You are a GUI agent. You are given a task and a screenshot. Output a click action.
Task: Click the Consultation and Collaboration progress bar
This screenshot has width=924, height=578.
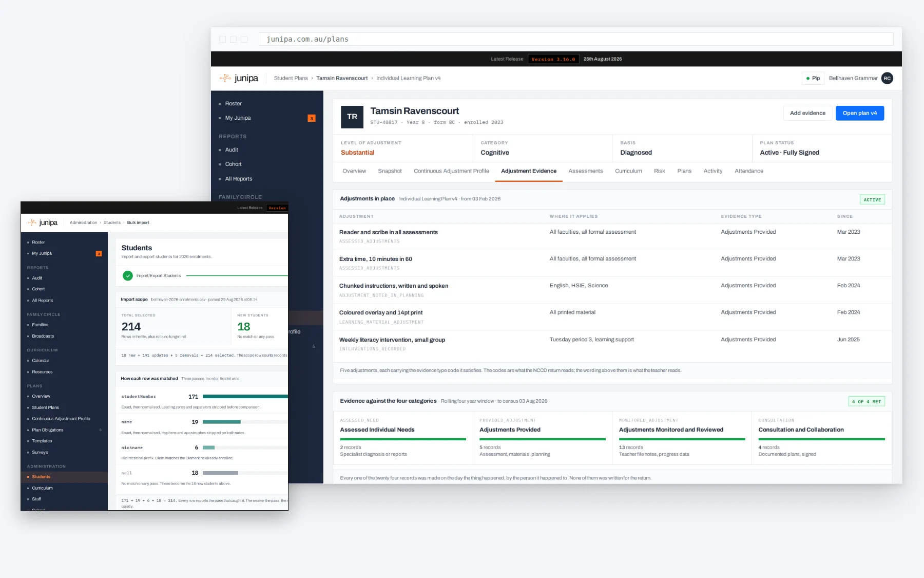click(821, 439)
